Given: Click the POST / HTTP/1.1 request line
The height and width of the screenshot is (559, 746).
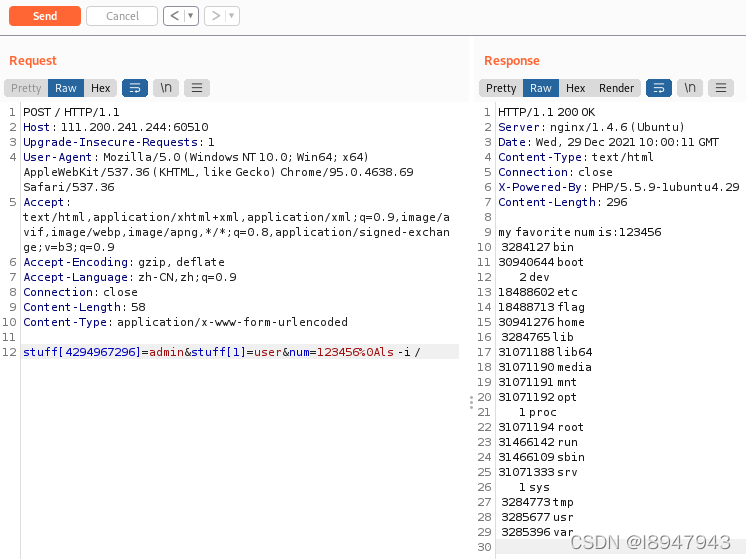Looking at the screenshot, I should click(71, 112).
